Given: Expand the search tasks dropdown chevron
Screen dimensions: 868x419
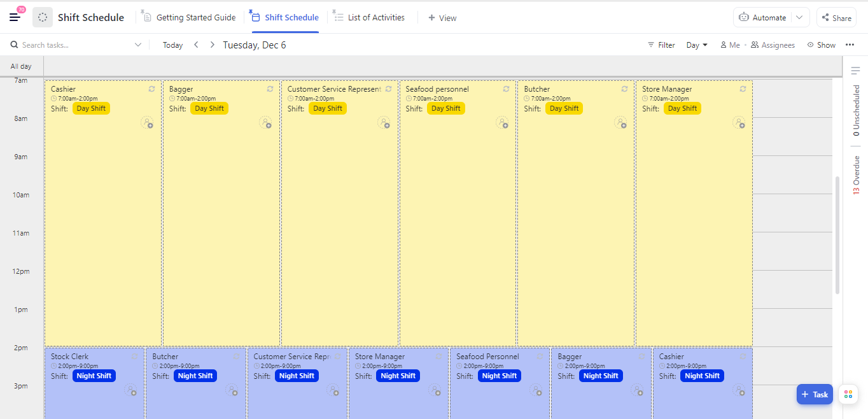Looking at the screenshot, I should [x=138, y=45].
